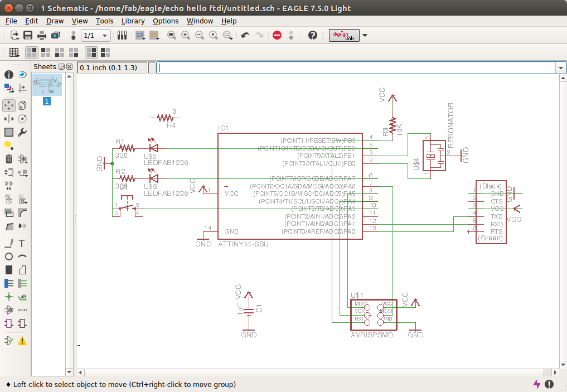Image resolution: width=567 pixels, height=392 pixels.
Task: Select the Show eye tool
Action: pyautogui.click(x=22, y=75)
